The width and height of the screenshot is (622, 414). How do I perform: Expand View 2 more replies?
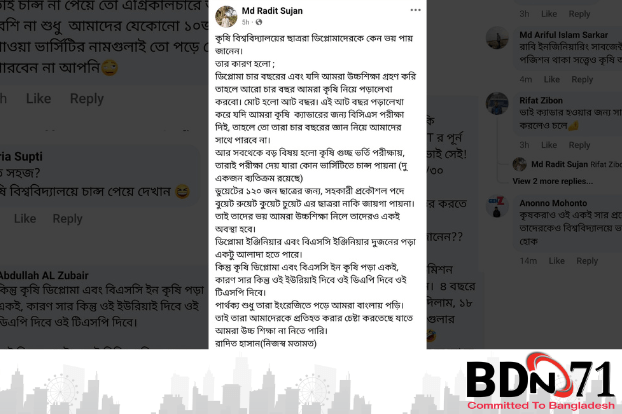click(553, 181)
